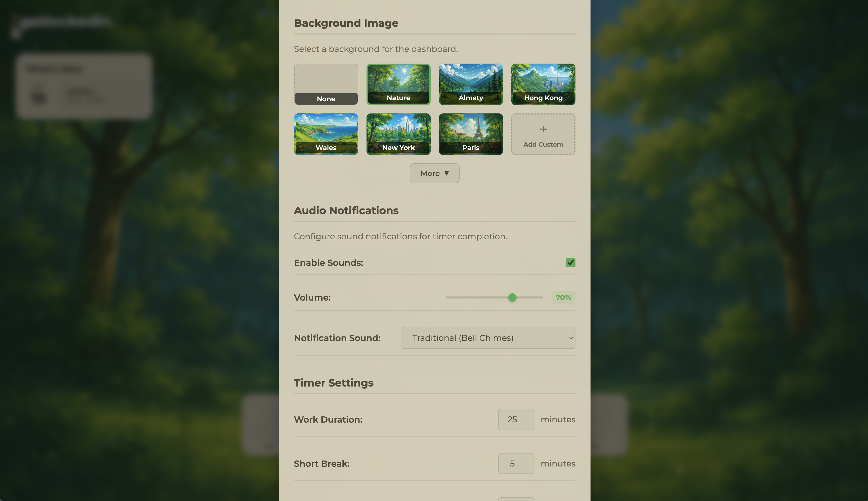This screenshot has height=501, width=868.
Task: Uncheck Enable Sounds for notifications
Action: pos(571,262)
